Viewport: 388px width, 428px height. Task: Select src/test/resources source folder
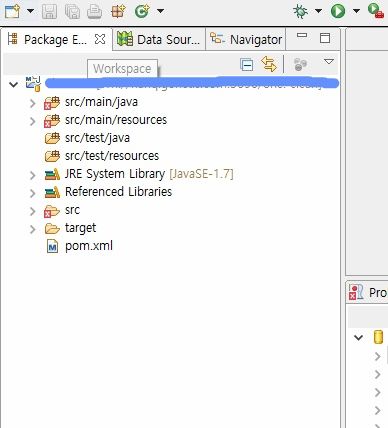pyautogui.click(x=112, y=156)
